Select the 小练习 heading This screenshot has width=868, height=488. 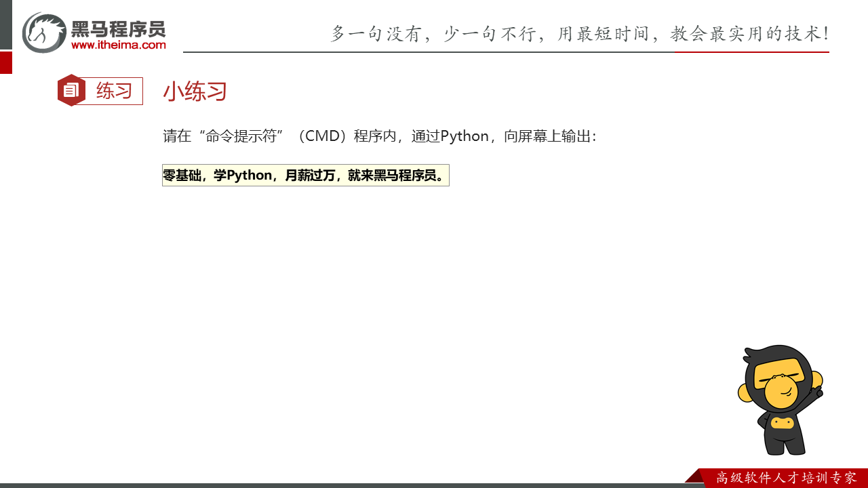(195, 91)
